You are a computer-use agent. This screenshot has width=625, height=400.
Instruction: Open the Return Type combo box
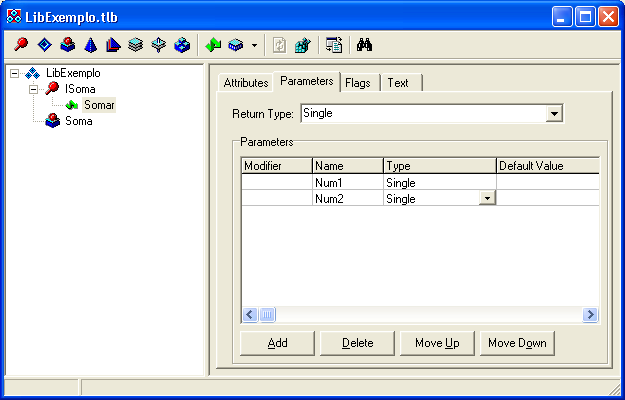tap(554, 114)
